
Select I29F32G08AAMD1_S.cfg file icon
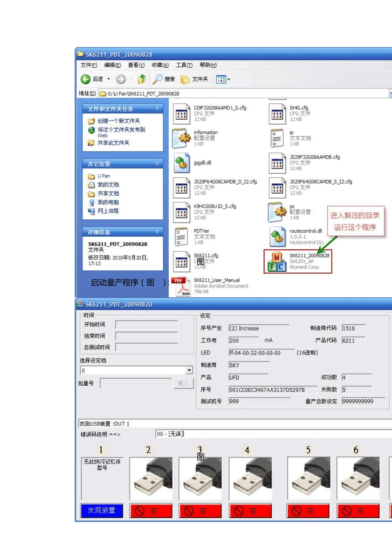pos(182,114)
